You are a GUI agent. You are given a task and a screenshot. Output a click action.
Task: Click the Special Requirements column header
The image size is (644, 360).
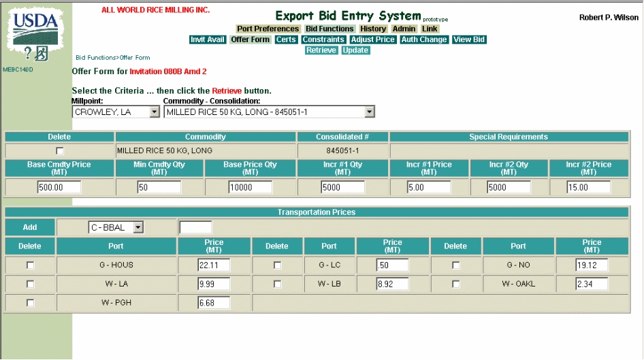tap(509, 137)
